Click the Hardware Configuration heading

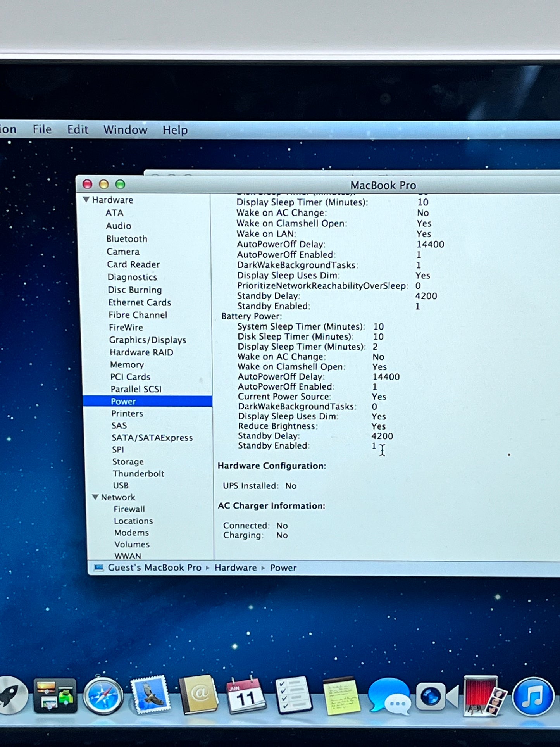pos(272,466)
